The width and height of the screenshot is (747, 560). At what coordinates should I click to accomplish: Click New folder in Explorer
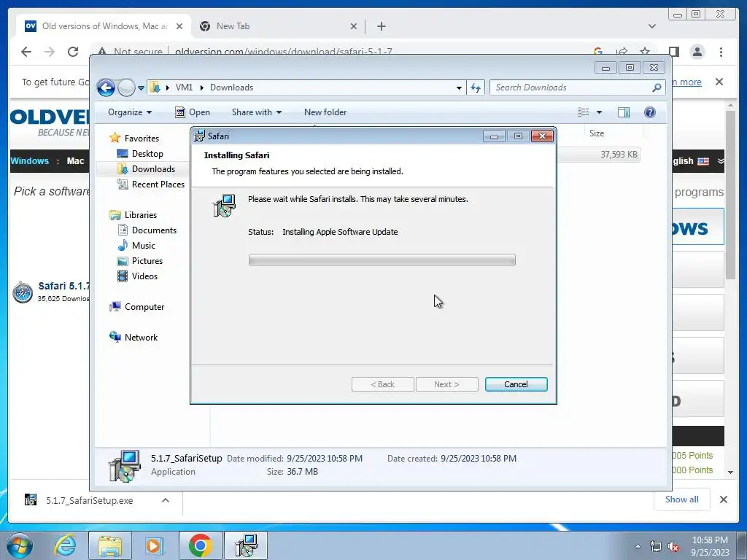(x=325, y=112)
